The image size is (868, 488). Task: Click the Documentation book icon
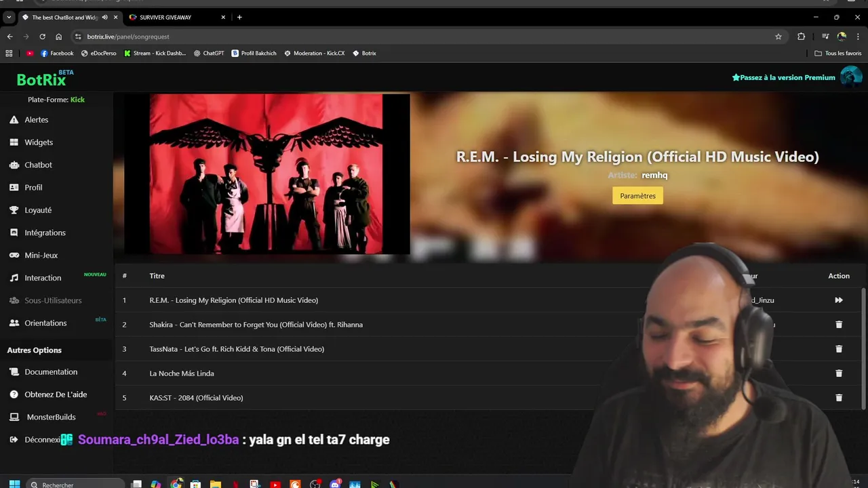(x=14, y=372)
